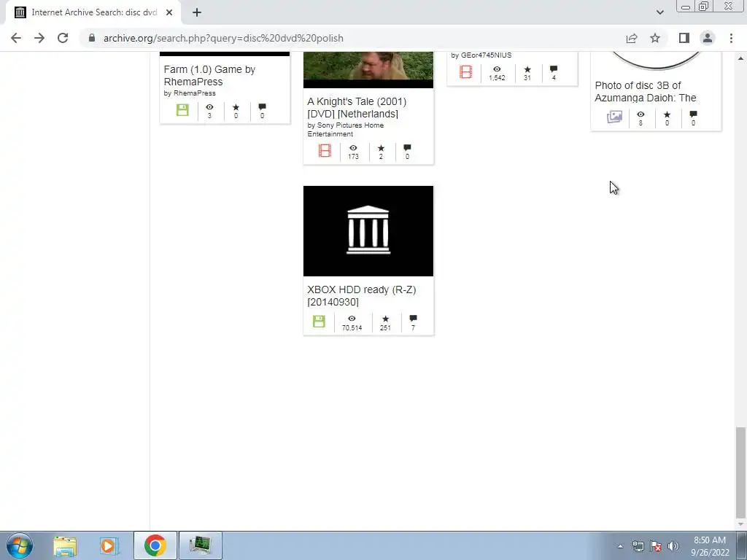This screenshot has width=747, height=560.
Task: Open the taskbar clock showing 8:50 AM
Action: (710, 546)
